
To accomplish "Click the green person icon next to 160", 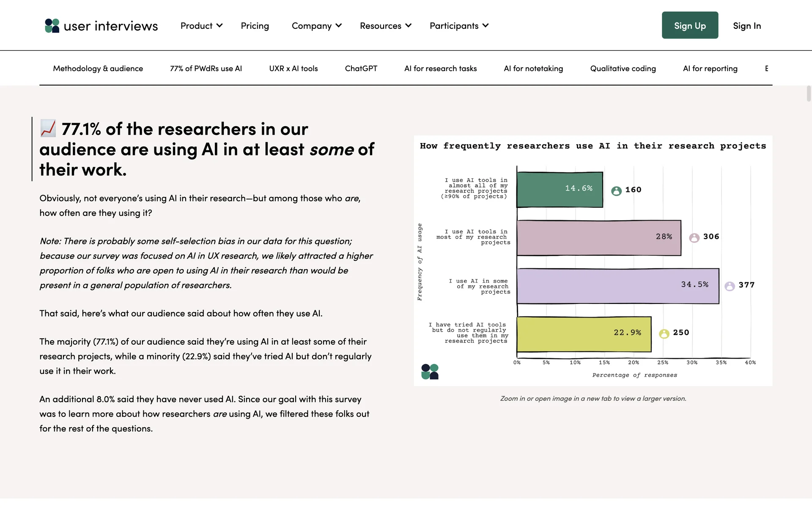I will click(x=616, y=190).
